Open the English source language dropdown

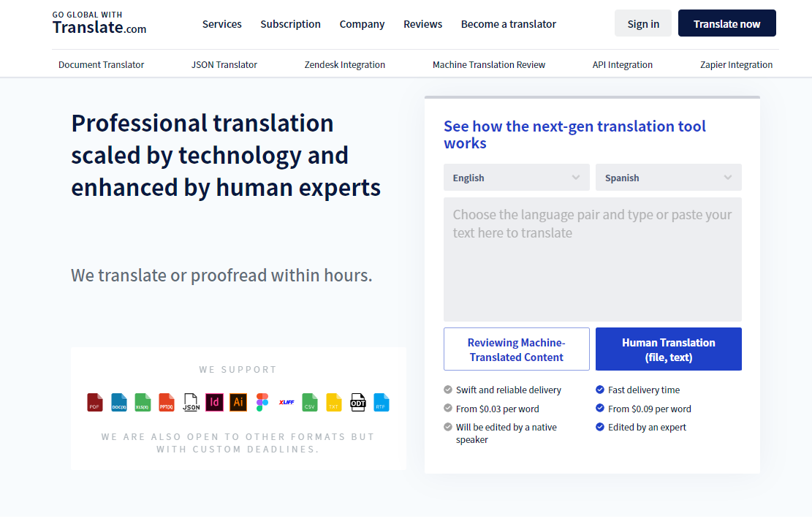pos(516,178)
